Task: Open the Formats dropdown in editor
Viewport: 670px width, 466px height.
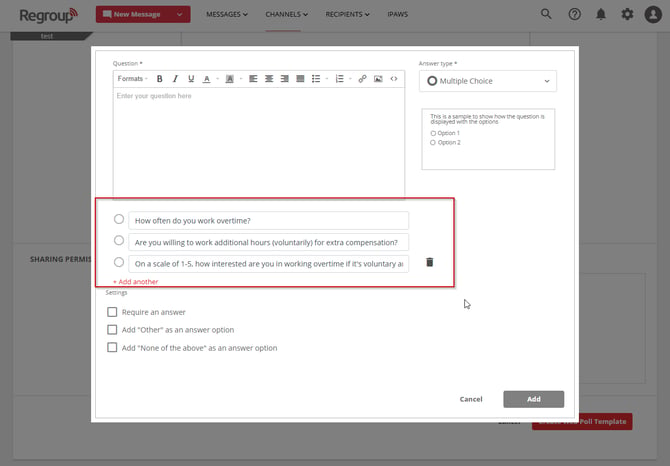Action: (x=132, y=79)
